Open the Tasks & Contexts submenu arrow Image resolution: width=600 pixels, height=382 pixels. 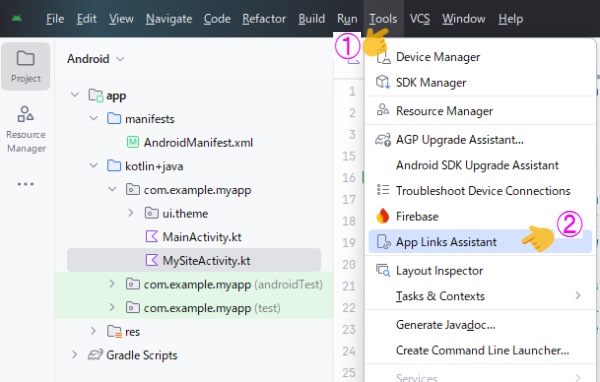(578, 295)
